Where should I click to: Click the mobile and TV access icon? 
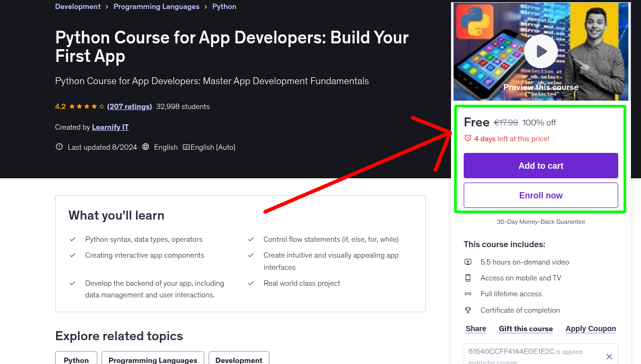tap(468, 277)
